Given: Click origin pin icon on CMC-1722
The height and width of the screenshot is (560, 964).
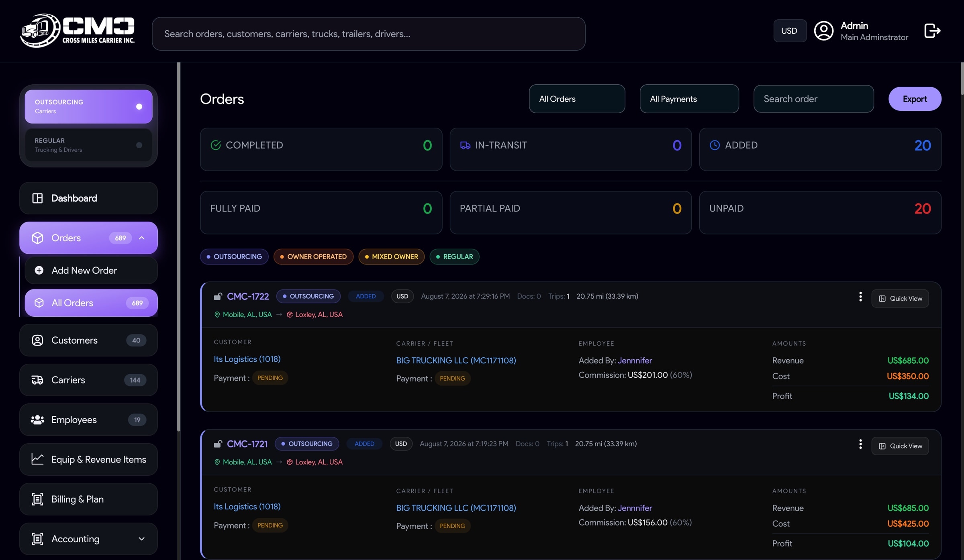Looking at the screenshot, I should coord(217,315).
